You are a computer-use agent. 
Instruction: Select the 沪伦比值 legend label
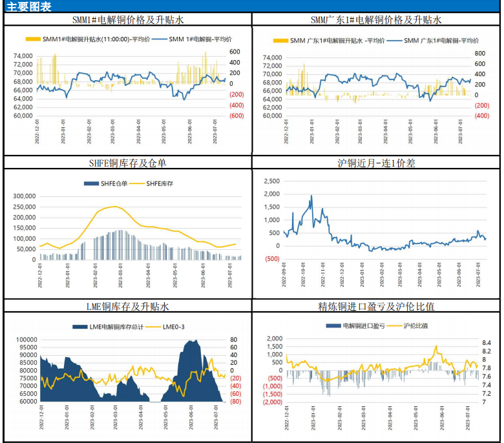pyautogui.click(x=415, y=326)
